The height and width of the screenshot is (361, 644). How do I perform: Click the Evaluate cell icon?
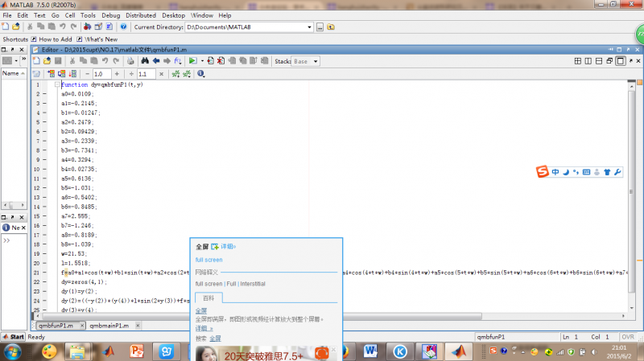pos(51,74)
